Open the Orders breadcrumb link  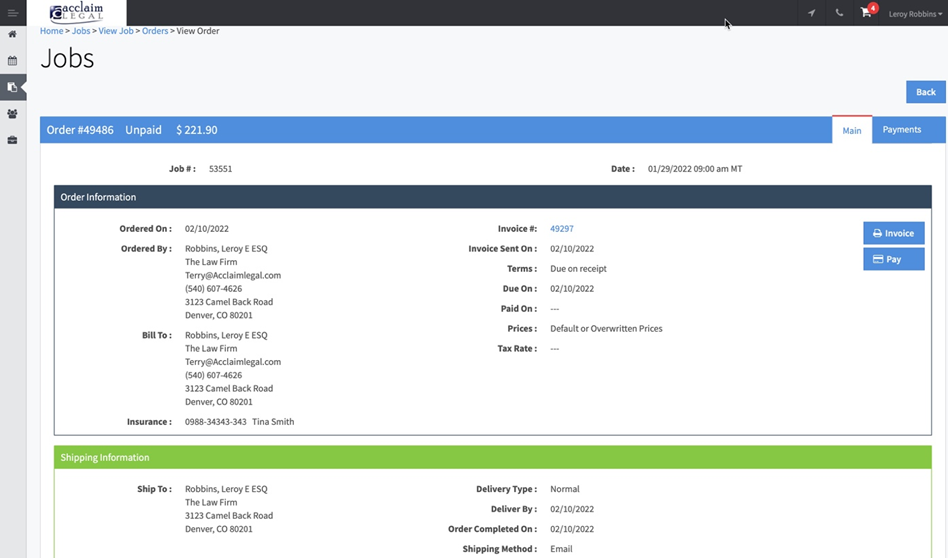(155, 31)
